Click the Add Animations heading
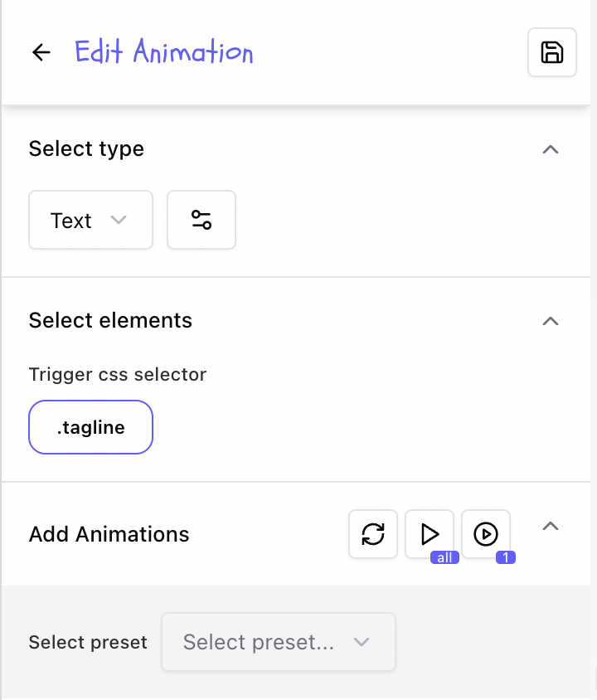Viewport: 597px width, 700px height. coord(109,534)
